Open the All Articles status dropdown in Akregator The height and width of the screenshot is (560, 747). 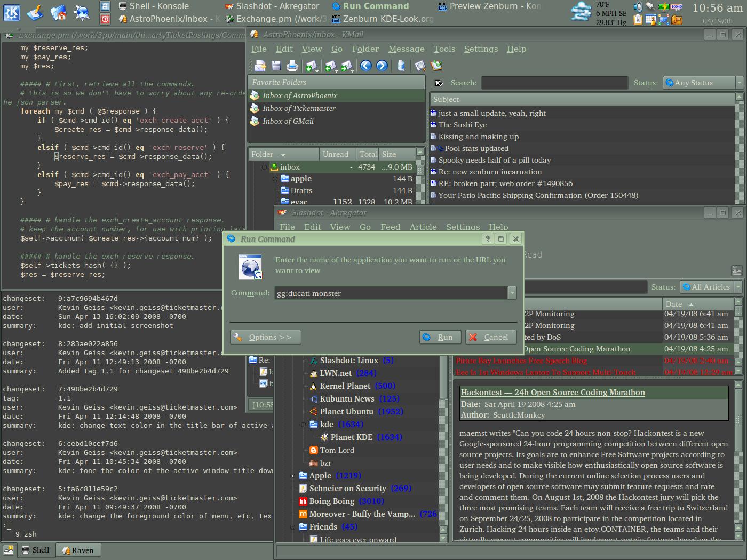point(711,287)
